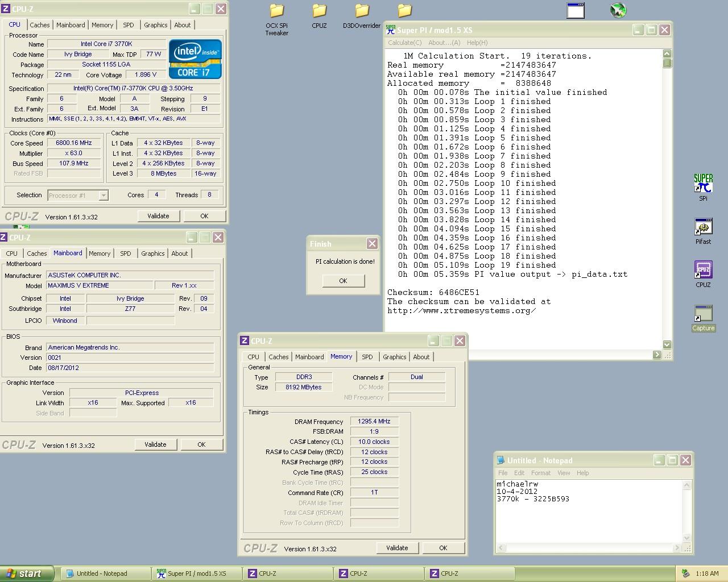Image resolution: width=728 pixels, height=582 pixels.
Task: Click the Multiplier value x 63.0
Action: [x=74, y=153]
